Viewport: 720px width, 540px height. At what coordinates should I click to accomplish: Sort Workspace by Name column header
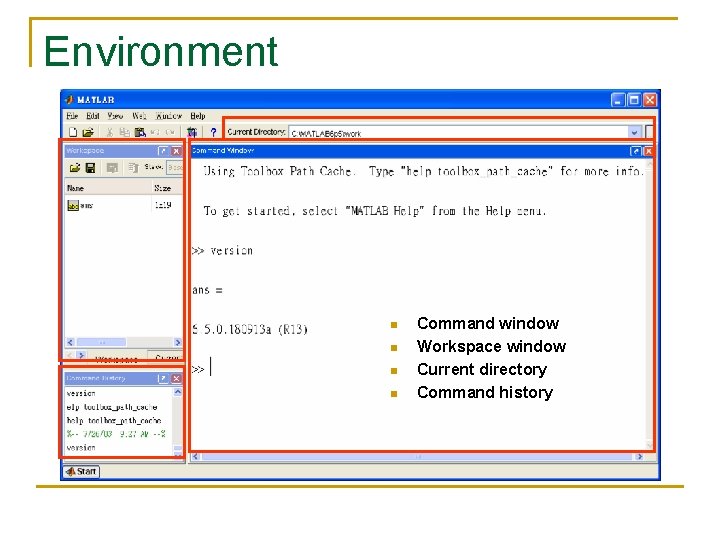point(108,188)
